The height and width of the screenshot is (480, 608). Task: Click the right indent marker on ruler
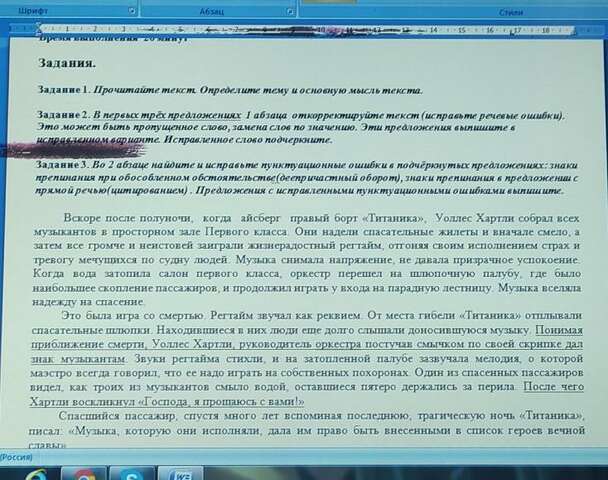pos(574,31)
